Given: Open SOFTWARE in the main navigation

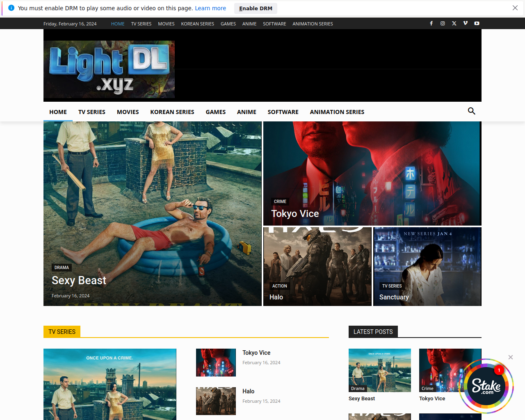Looking at the screenshot, I should [283, 112].
